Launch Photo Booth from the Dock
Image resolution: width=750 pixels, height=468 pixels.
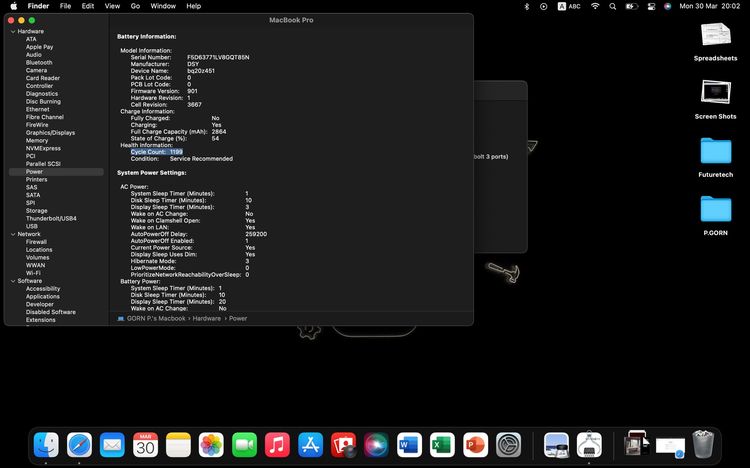(x=343, y=445)
